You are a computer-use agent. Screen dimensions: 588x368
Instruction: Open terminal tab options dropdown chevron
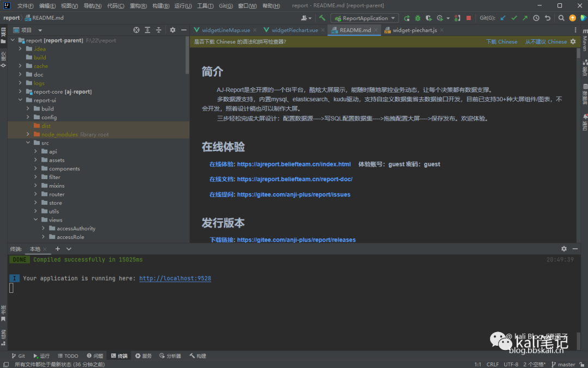(69, 249)
